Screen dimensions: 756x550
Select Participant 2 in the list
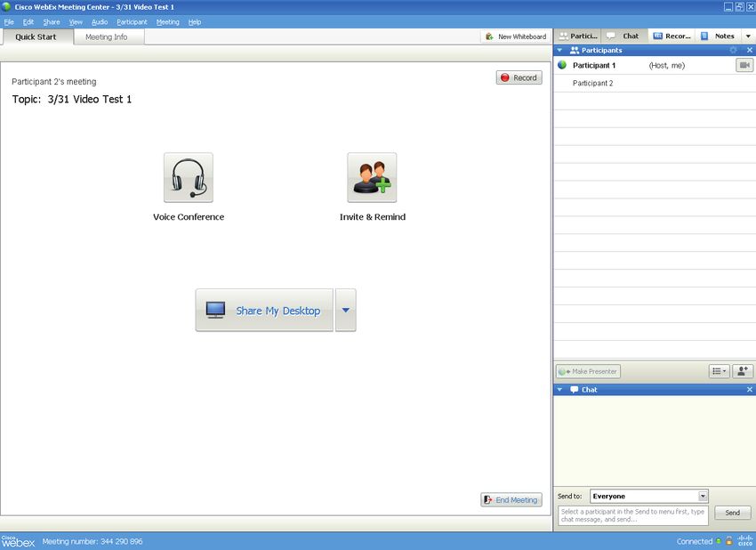pyautogui.click(x=655, y=83)
